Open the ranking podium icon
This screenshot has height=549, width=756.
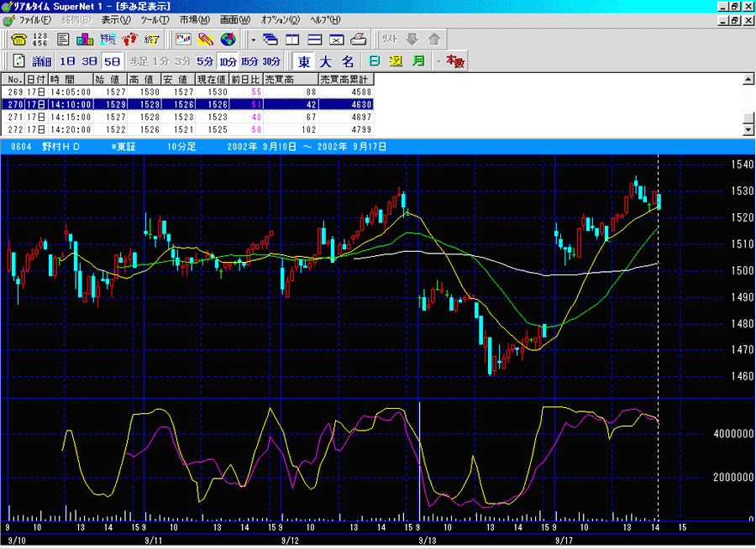point(85,39)
